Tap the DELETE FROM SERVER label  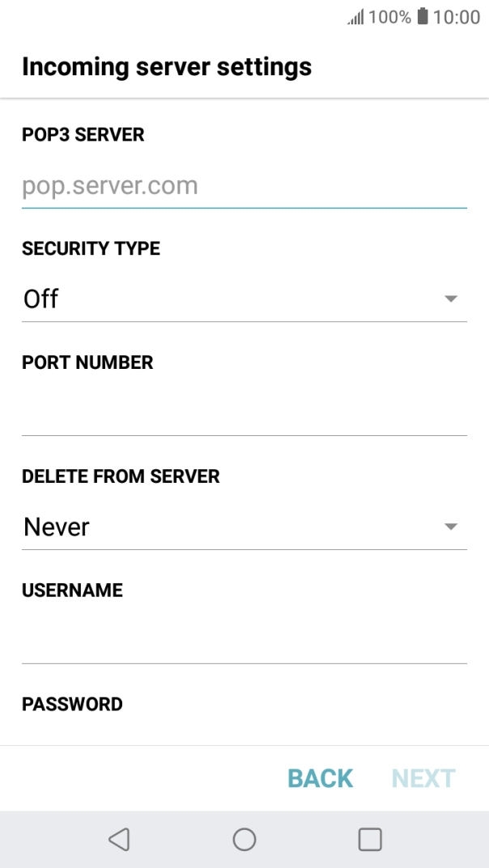point(121,476)
